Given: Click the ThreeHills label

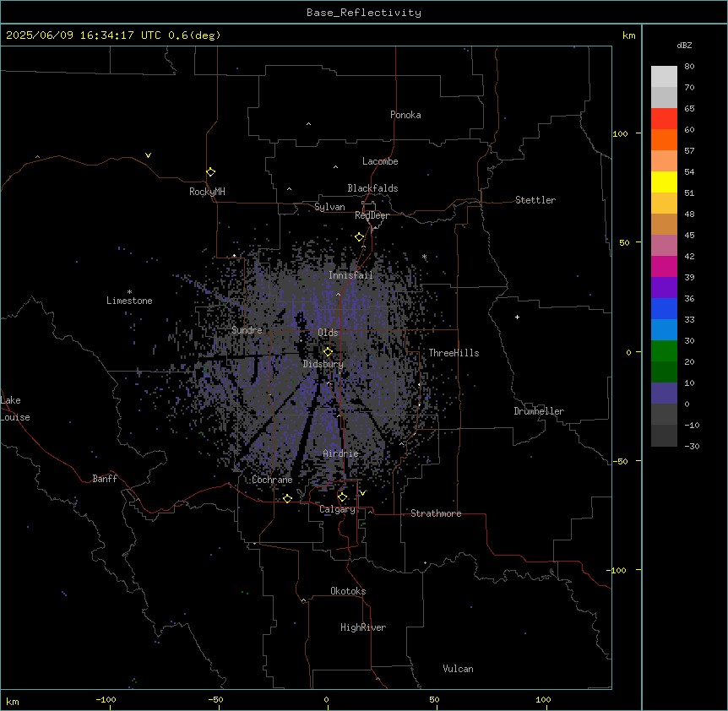Looking at the screenshot, I should [x=454, y=353].
